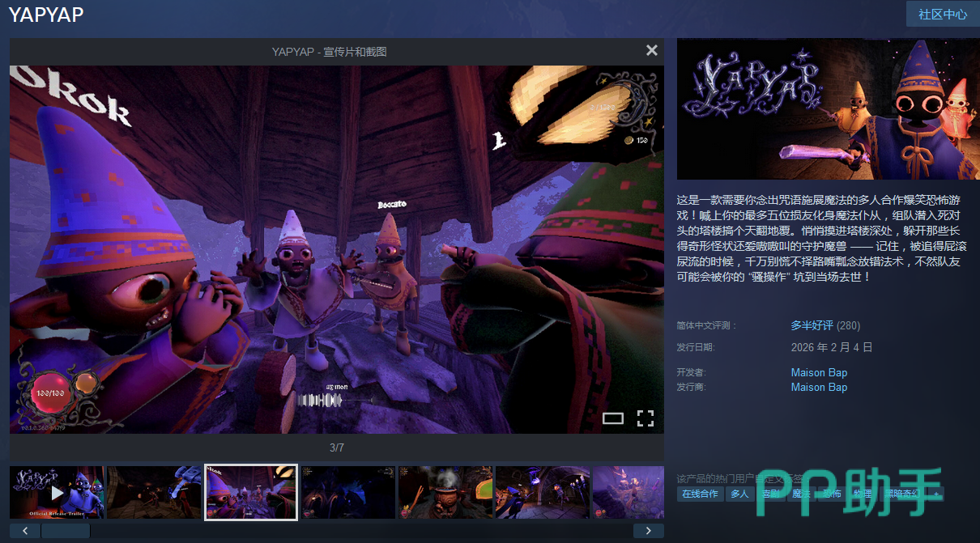This screenshot has width=980, height=543.
Task: Click the Maison Bap developer link
Action: point(819,372)
